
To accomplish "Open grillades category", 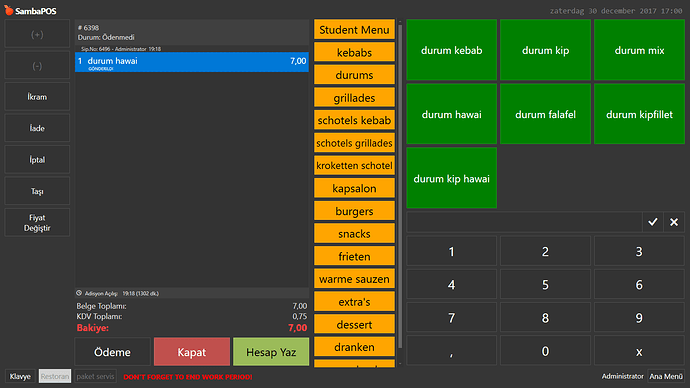I will point(354,98).
